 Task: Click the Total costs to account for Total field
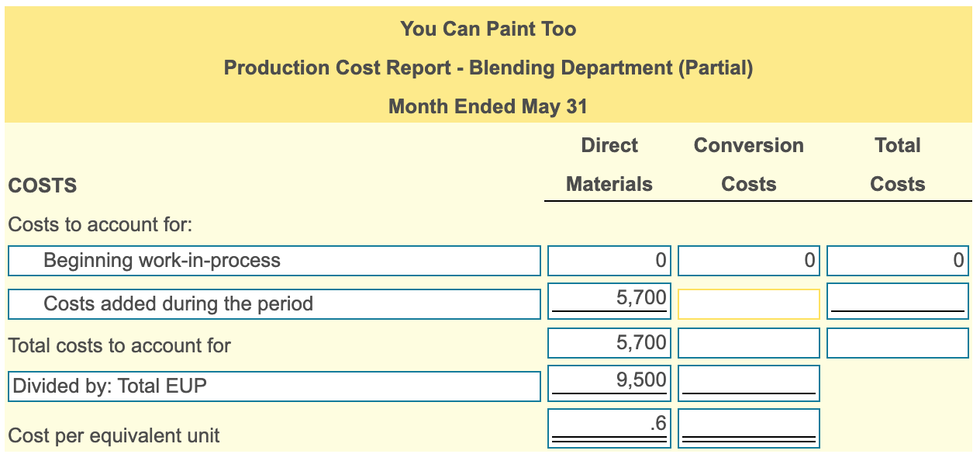897,342
